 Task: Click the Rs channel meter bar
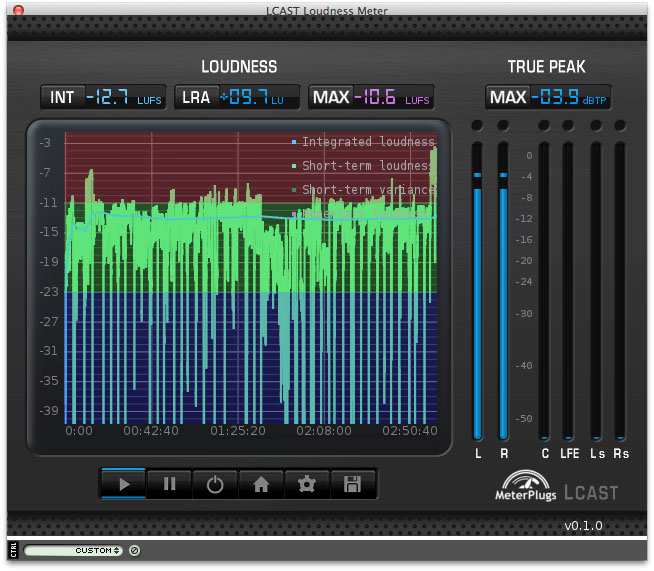coord(620,291)
